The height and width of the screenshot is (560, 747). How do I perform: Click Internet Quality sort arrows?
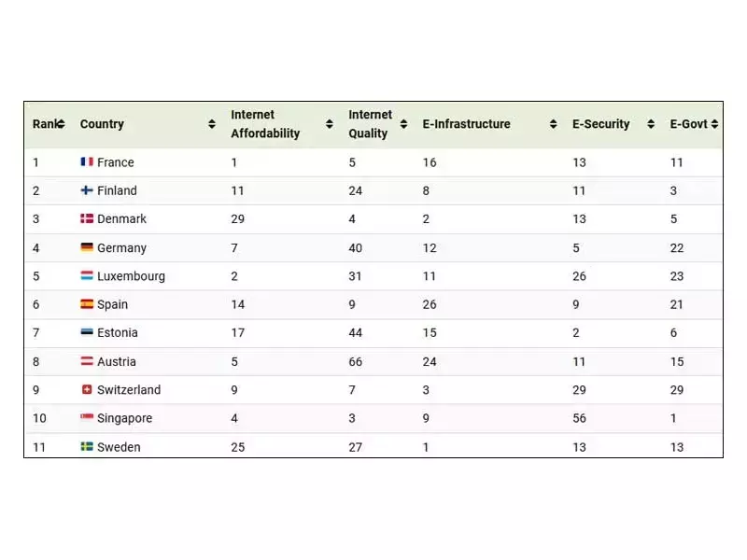pyautogui.click(x=403, y=124)
